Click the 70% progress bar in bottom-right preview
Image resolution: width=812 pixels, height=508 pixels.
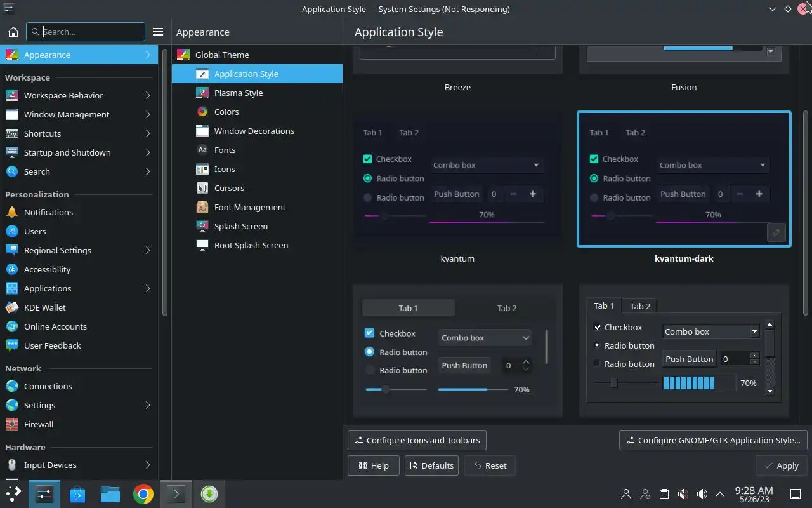pyautogui.click(x=699, y=383)
